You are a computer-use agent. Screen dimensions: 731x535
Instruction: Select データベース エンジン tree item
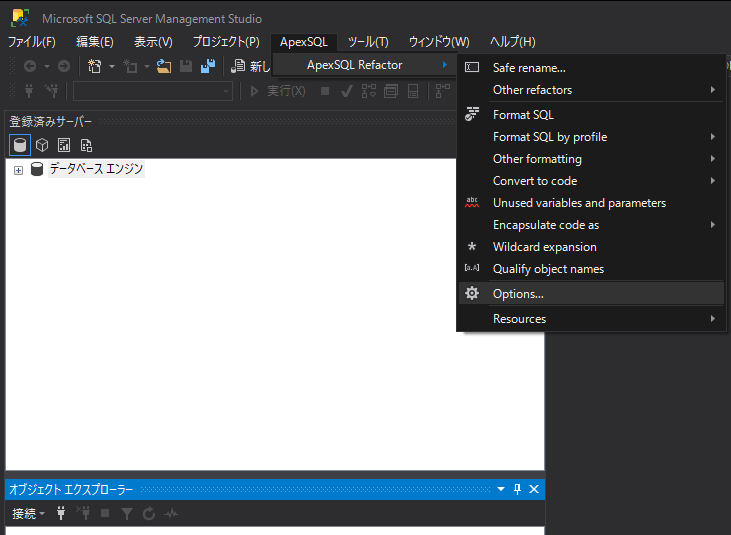pos(96,169)
